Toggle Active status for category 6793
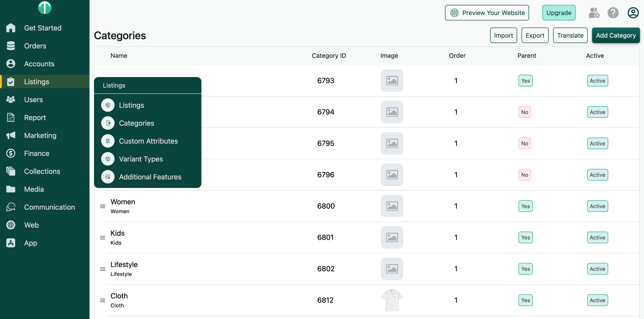This screenshot has height=319, width=644. (x=597, y=81)
